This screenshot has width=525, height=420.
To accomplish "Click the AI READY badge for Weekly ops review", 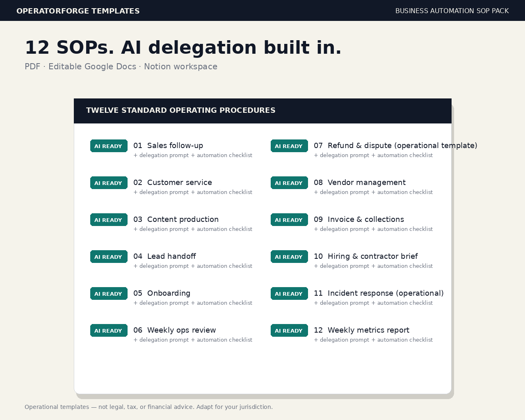I will [109, 331].
